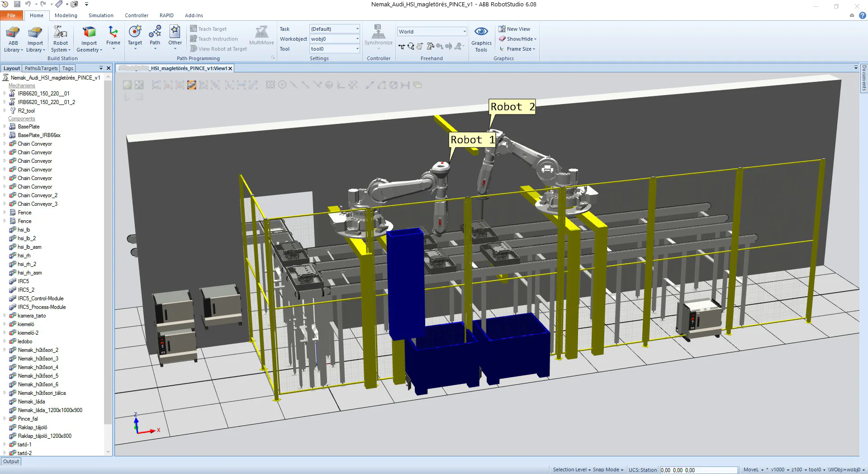Toggle Snap Mid in viewport toolbar
Screen dimensions: 868x474
(294, 85)
